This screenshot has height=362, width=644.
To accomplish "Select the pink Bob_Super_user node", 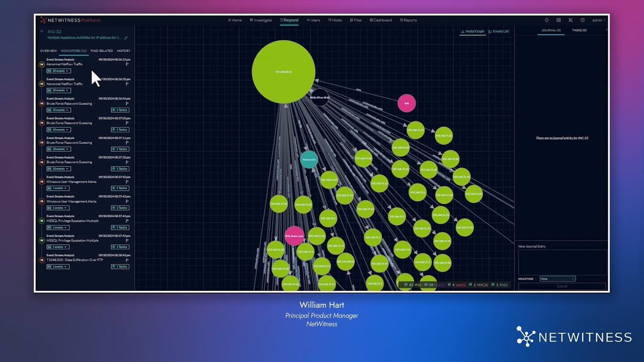I will click(x=294, y=236).
